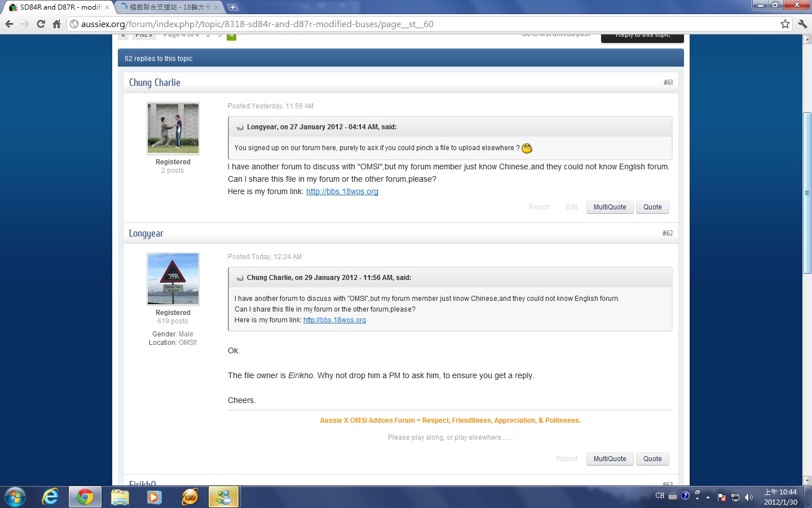The width and height of the screenshot is (812, 508).
Task: Open Longyear's polar bear avatar
Action: tap(173, 279)
